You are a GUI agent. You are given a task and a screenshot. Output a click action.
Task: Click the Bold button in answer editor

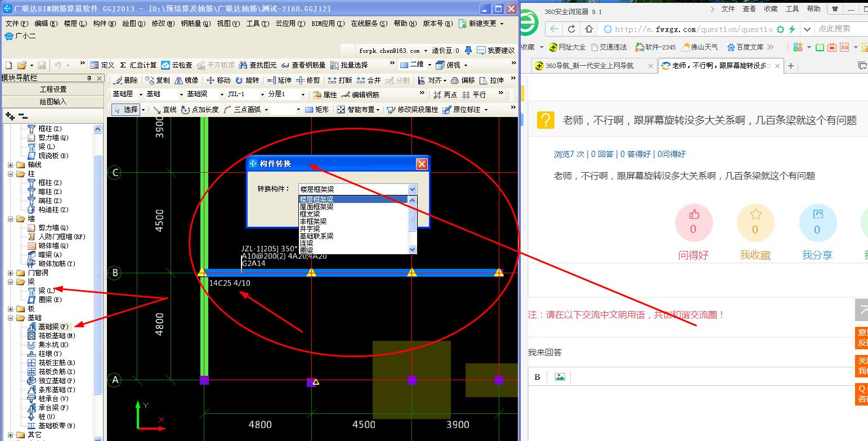coord(538,377)
